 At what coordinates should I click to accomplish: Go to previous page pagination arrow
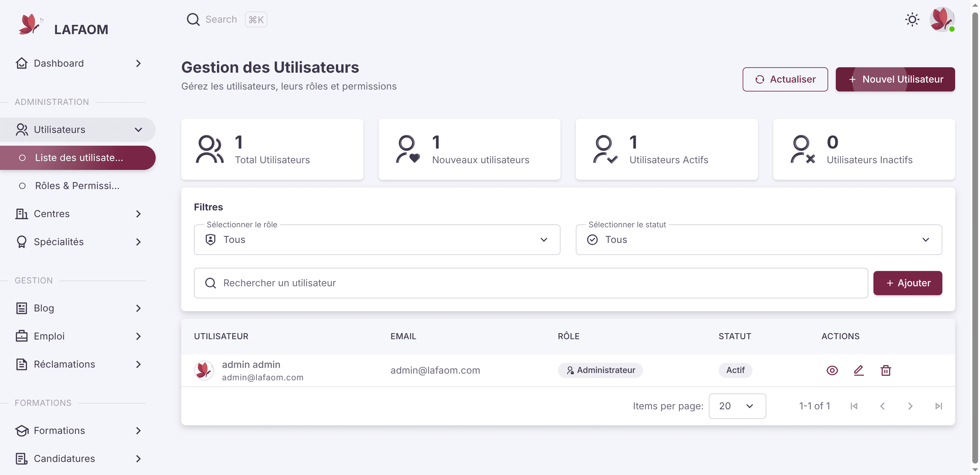click(882, 406)
